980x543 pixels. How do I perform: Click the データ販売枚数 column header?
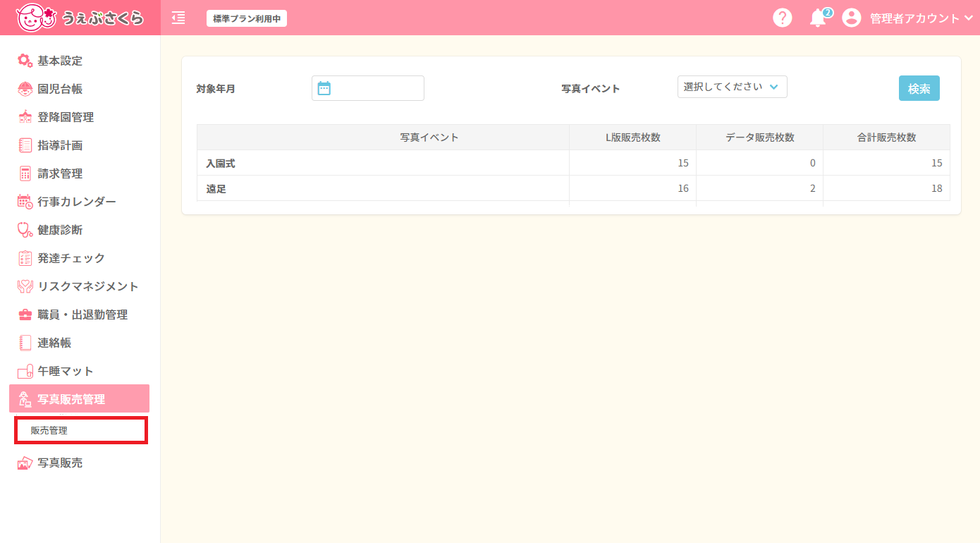(x=760, y=138)
